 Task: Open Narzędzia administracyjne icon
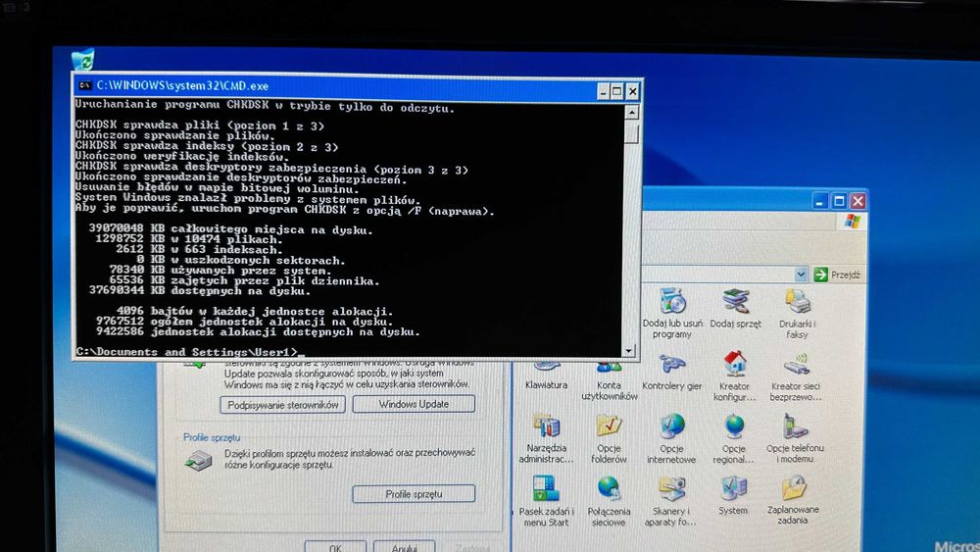[x=546, y=438]
